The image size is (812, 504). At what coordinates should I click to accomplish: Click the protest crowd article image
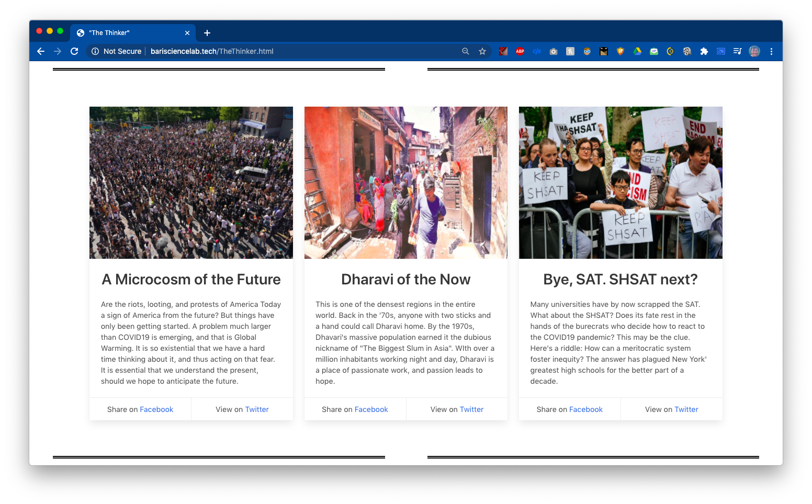191,182
